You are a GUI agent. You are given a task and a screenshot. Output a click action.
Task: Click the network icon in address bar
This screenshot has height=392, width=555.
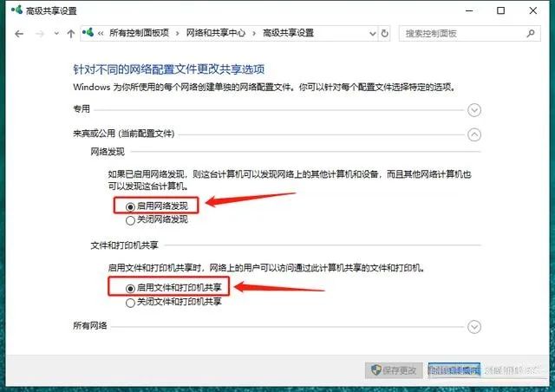[88, 33]
